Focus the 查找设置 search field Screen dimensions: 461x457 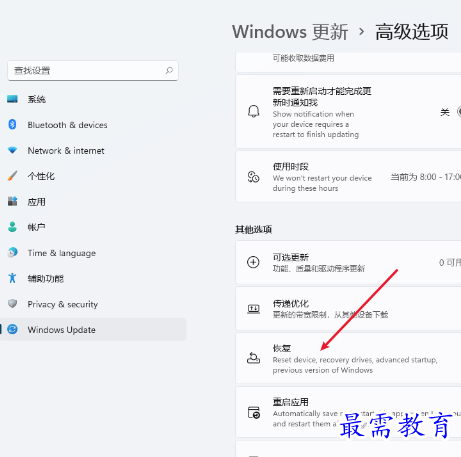(93, 71)
